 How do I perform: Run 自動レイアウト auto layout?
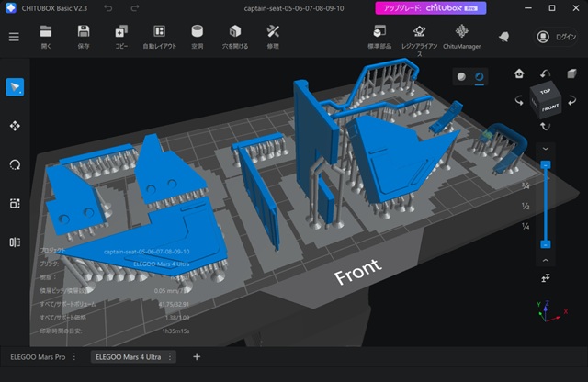159,37
